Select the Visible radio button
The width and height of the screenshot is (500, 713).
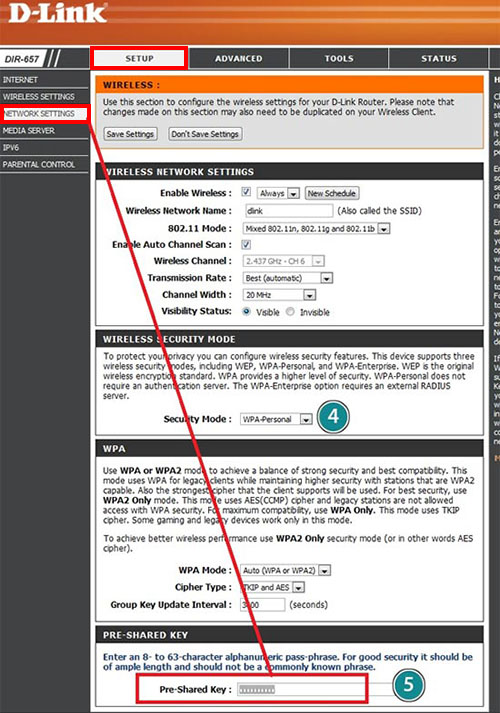tap(246, 311)
